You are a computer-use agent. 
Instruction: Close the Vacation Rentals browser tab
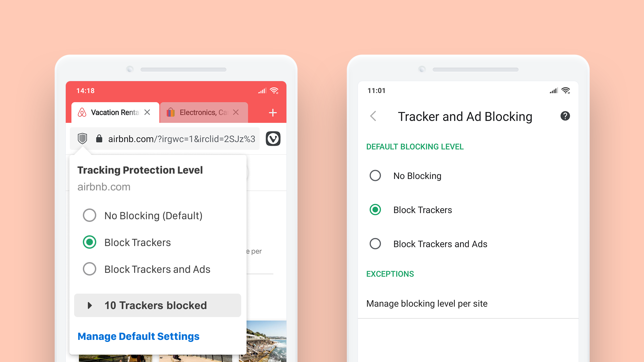click(148, 112)
